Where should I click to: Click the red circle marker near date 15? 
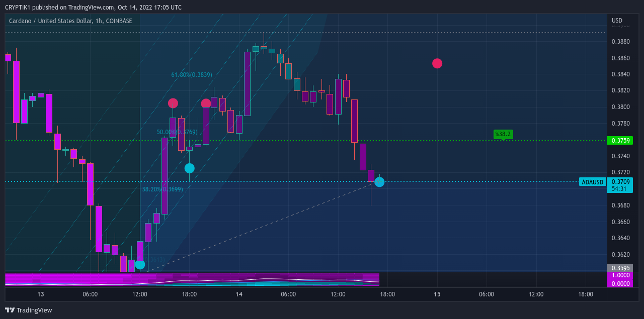click(x=437, y=63)
